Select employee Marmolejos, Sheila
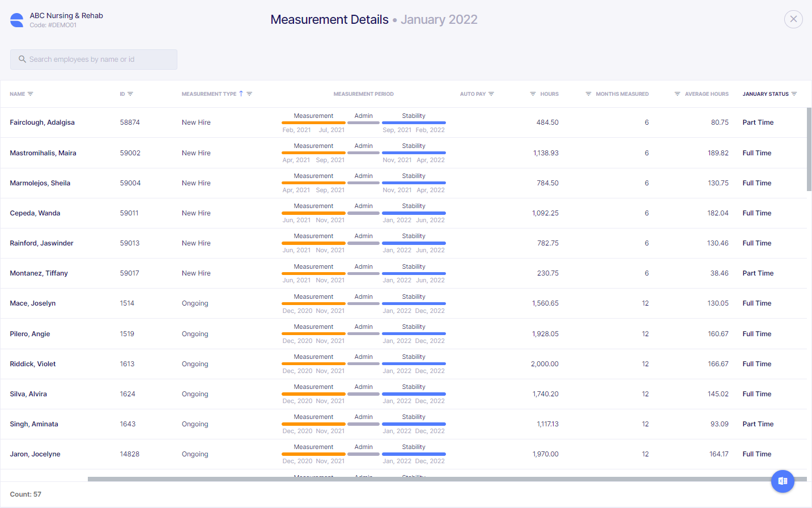812x508 pixels. click(x=40, y=183)
